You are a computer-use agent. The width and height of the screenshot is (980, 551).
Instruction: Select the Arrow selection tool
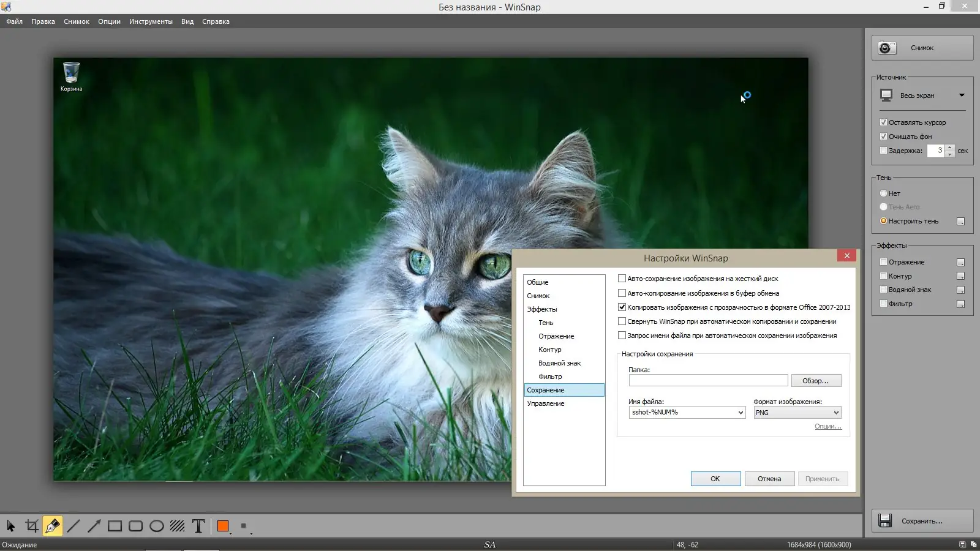coord(11,525)
